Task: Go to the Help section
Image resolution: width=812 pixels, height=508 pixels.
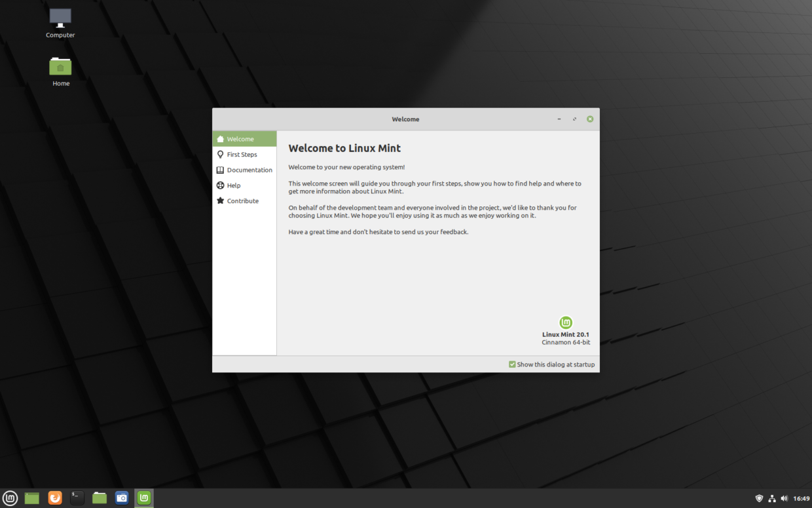Action: click(x=244, y=186)
